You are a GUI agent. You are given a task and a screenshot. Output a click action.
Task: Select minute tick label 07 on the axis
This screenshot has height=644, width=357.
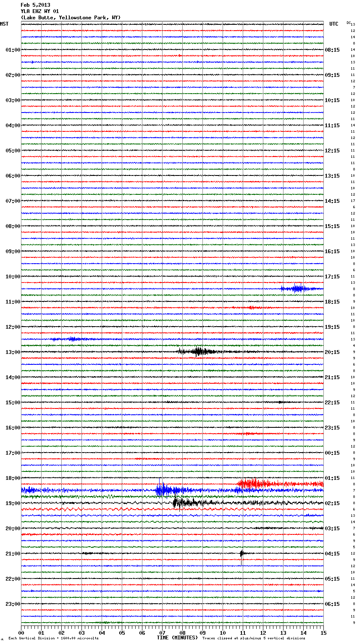pyautogui.click(x=163, y=633)
